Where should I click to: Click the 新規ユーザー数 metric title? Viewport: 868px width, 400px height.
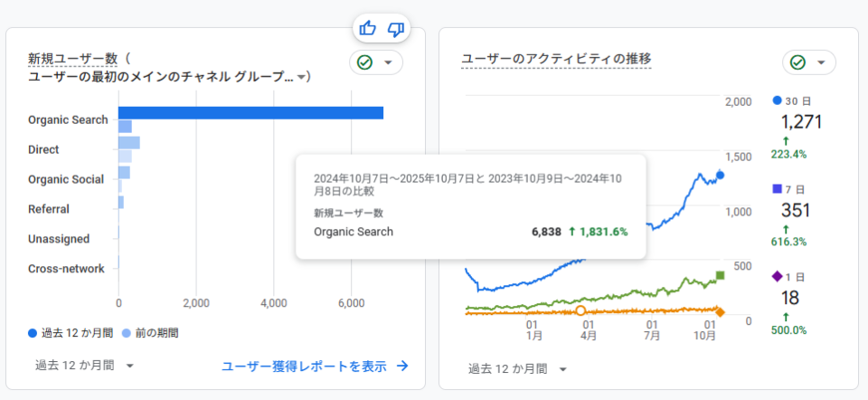73,59
